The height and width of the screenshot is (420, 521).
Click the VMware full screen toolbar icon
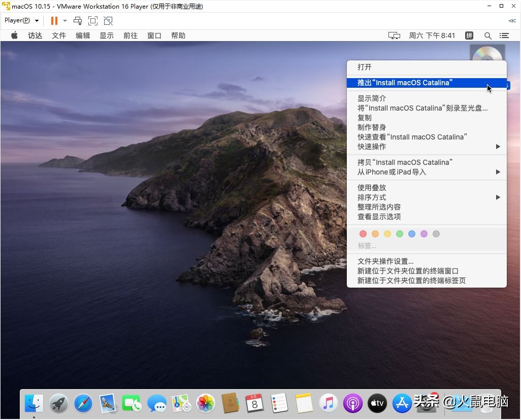point(93,21)
